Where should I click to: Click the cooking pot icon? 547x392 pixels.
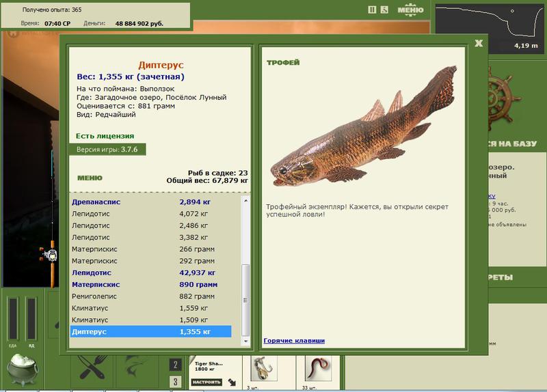coord(23,369)
